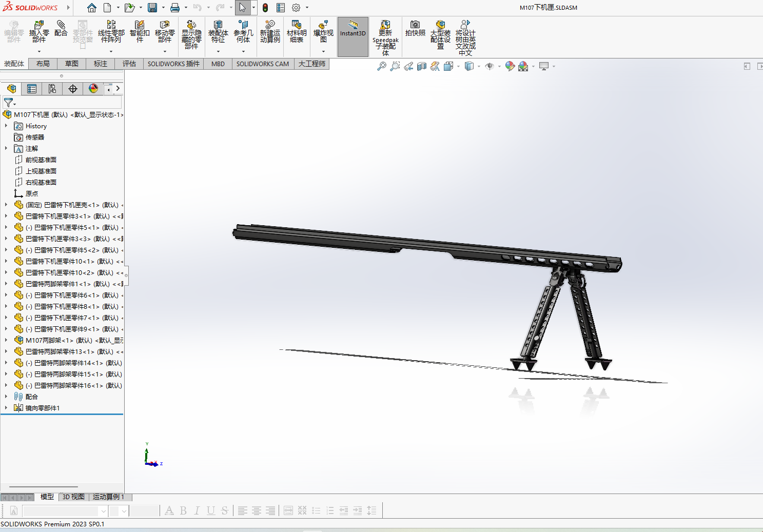Viewport: 763px width, 532px height.
Task: Click Zoom to Fit magnifier icon in view toolbar
Action: click(x=381, y=66)
